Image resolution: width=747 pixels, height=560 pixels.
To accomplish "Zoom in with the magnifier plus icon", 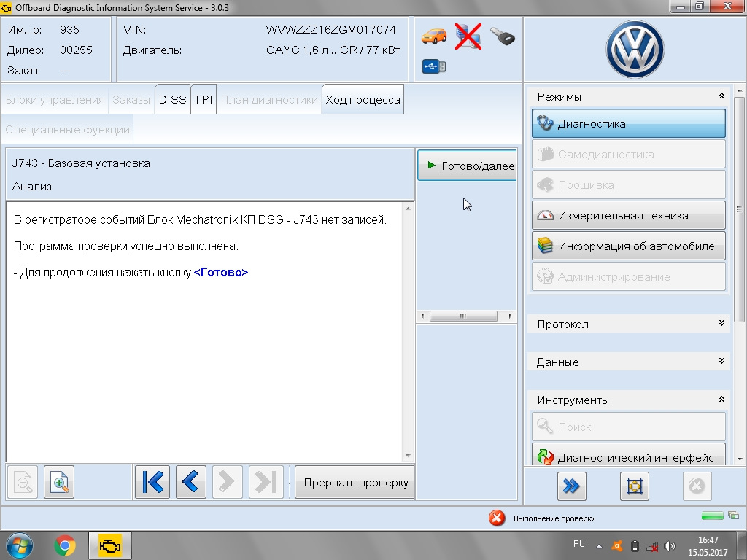I will click(x=59, y=482).
